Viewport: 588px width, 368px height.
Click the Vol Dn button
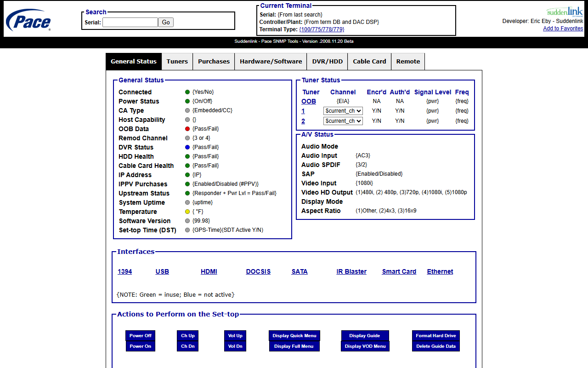click(x=235, y=346)
